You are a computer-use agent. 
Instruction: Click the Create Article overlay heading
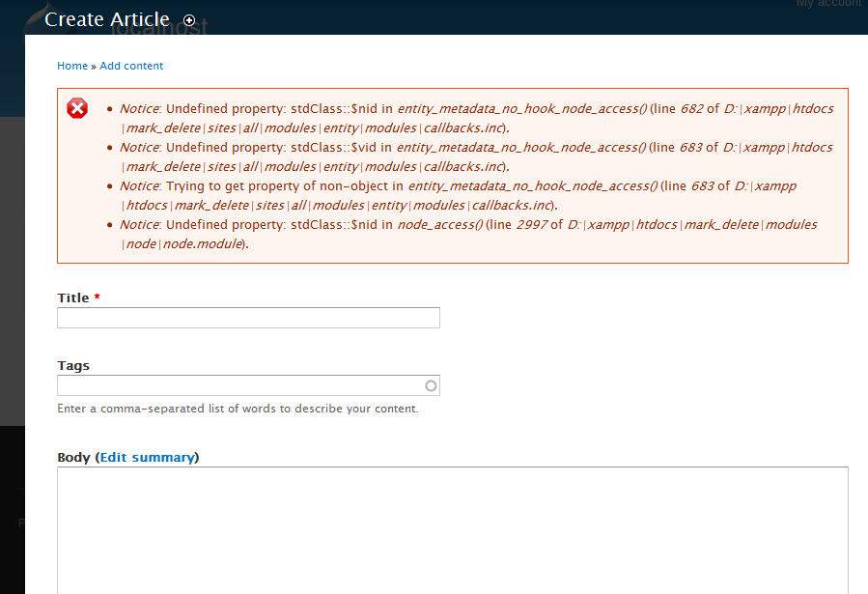coord(107,19)
